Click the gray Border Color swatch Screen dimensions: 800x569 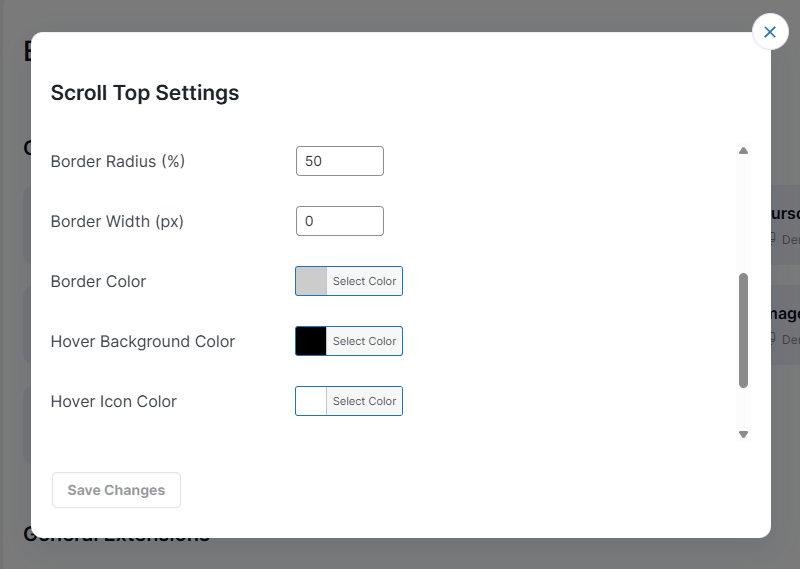pos(311,281)
